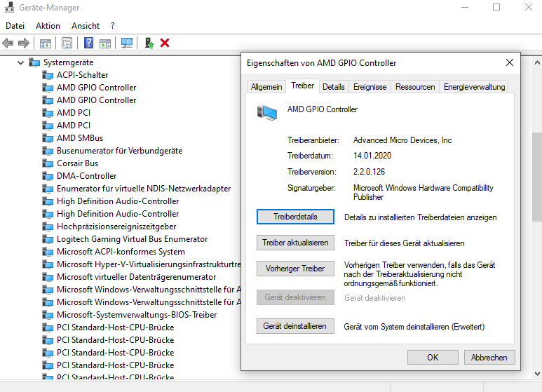Click the Systemgeräte folder icon
Image resolution: width=542 pixels, height=392 pixels.
[x=34, y=62]
